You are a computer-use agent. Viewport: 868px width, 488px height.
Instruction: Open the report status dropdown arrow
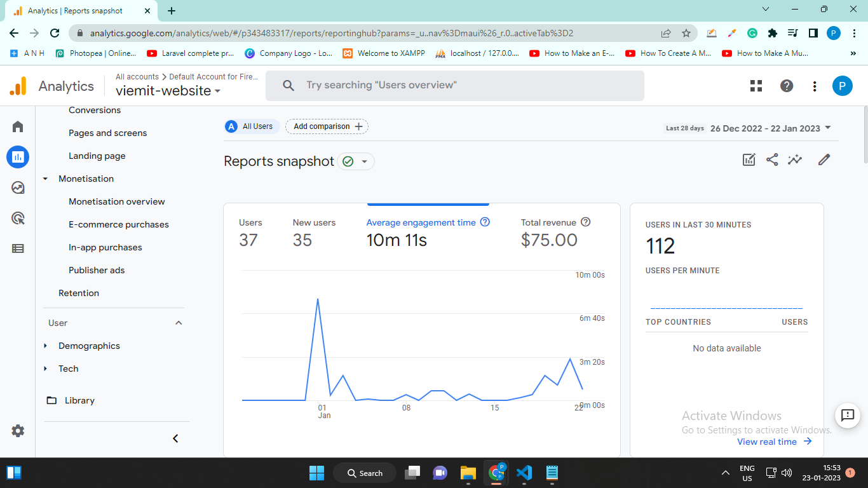pyautogui.click(x=365, y=161)
